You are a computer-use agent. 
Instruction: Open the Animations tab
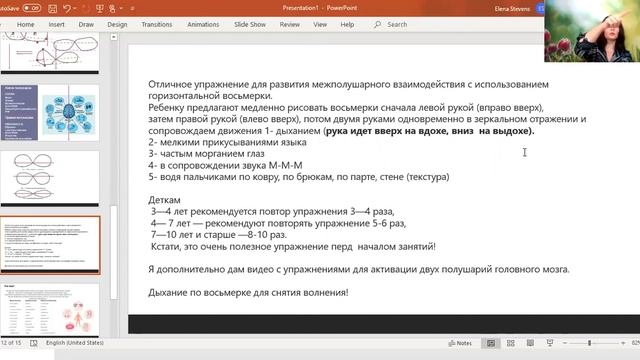pyautogui.click(x=203, y=24)
